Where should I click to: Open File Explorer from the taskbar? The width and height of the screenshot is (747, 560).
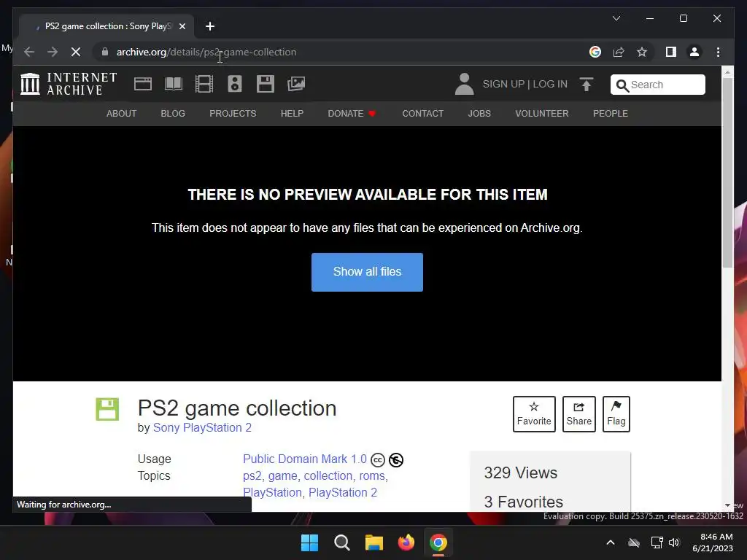tap(374, 542)
